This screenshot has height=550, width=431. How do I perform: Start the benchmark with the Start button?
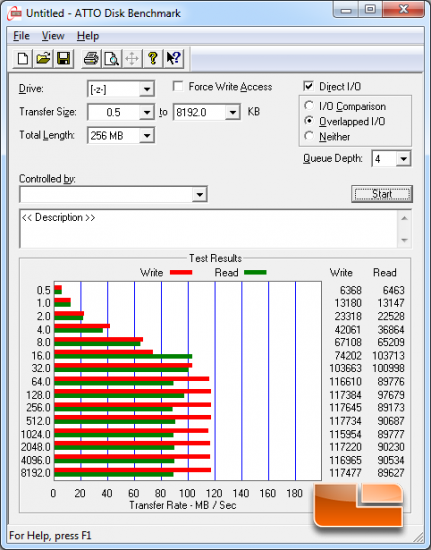point(382,194)
